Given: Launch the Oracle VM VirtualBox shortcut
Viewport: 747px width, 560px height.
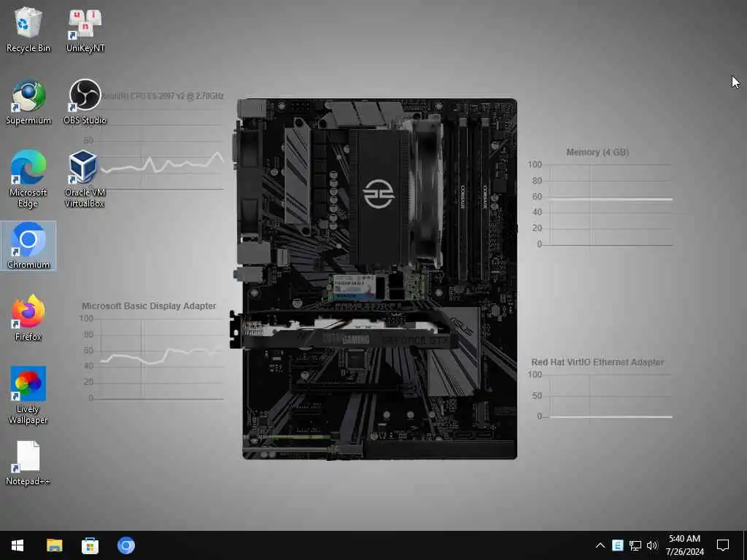Looking at the screenshot, I should (85, 179).
